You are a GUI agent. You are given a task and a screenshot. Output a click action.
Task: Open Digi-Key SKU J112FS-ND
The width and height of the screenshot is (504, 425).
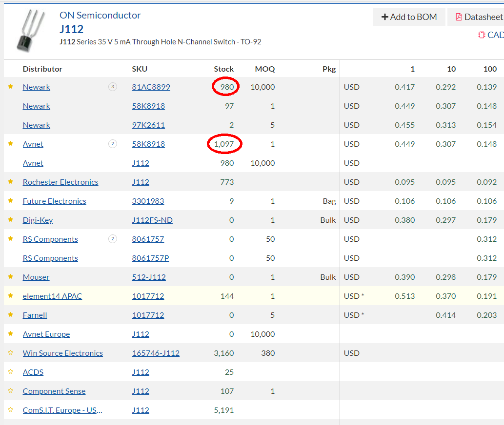(x=152, y=220)
